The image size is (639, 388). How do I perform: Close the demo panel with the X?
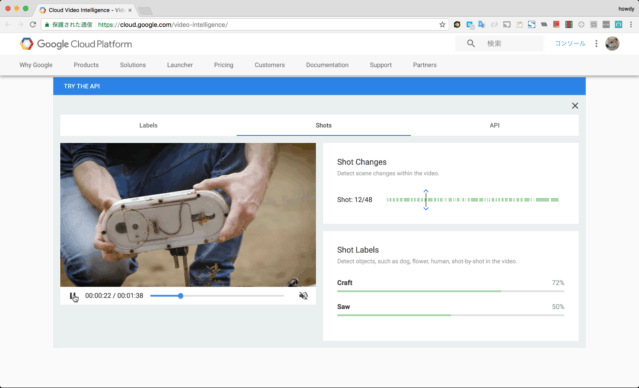(x=575, y=106)
